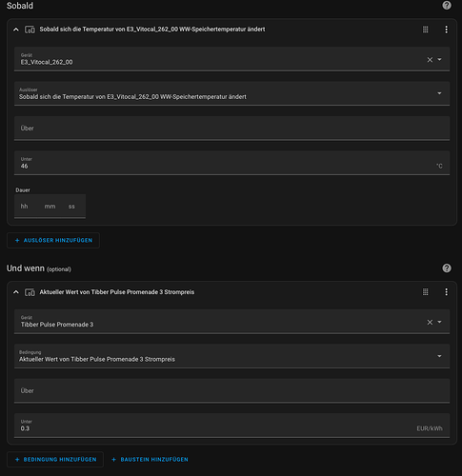Focus the hh field under Dauer
This screenshot has height=476, width=462.
tap(25, 207)
